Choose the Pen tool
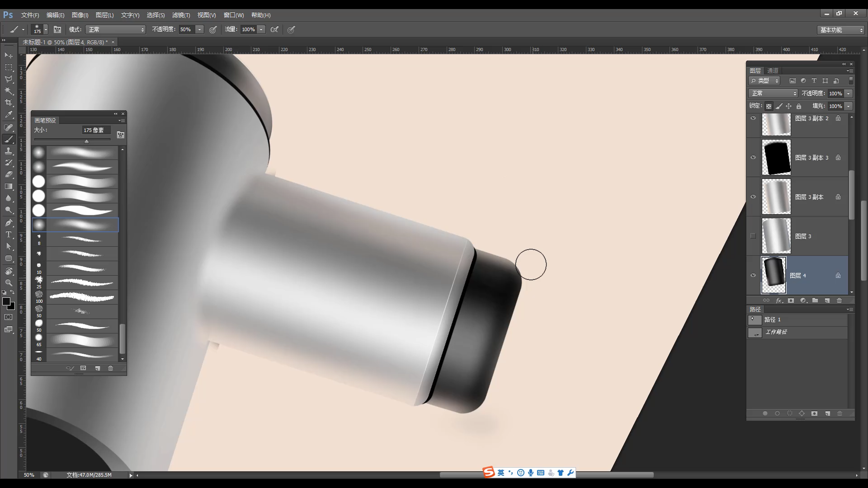The height and width of the screenshot is (488, 868). click(x=9, y=222)
